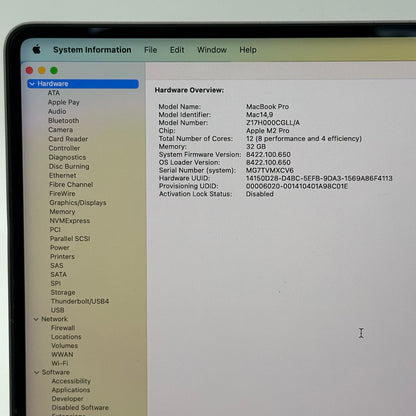Select Applications in the sidebar
416x416 pixels.
coord(71,390)
